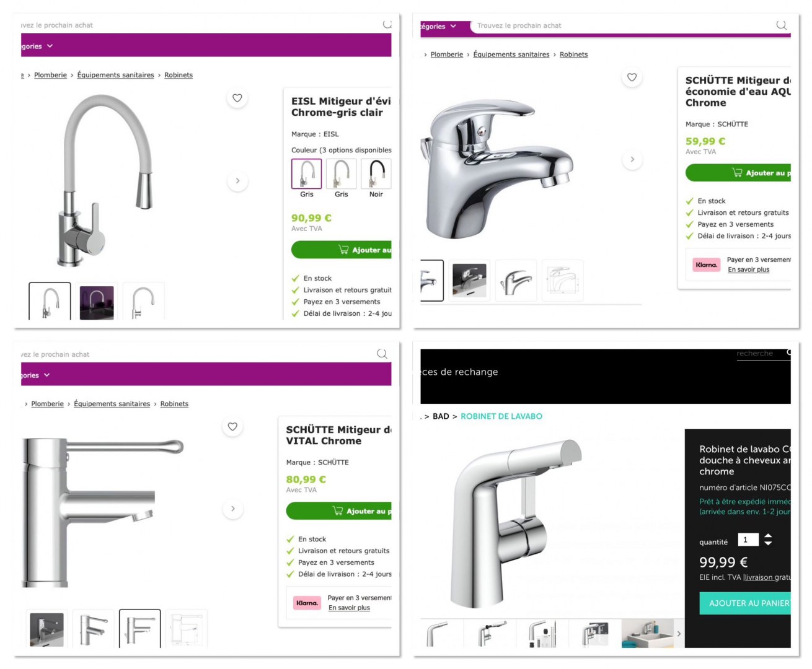
Task: Click search magnifier in bottom-left VITAL panel
Action: click(382, 354)
